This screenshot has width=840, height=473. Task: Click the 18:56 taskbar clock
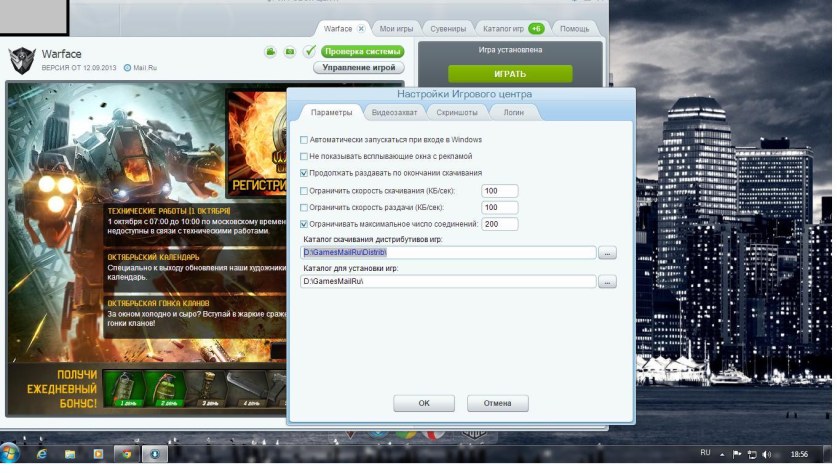(799, 454)
